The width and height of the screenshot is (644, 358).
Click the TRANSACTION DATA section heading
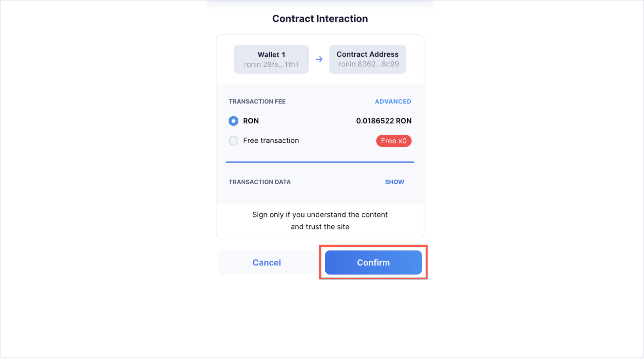tap(259, 182)
